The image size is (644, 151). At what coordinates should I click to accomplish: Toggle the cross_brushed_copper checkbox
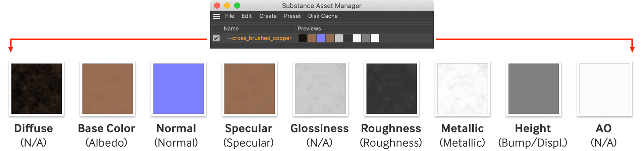216,38
